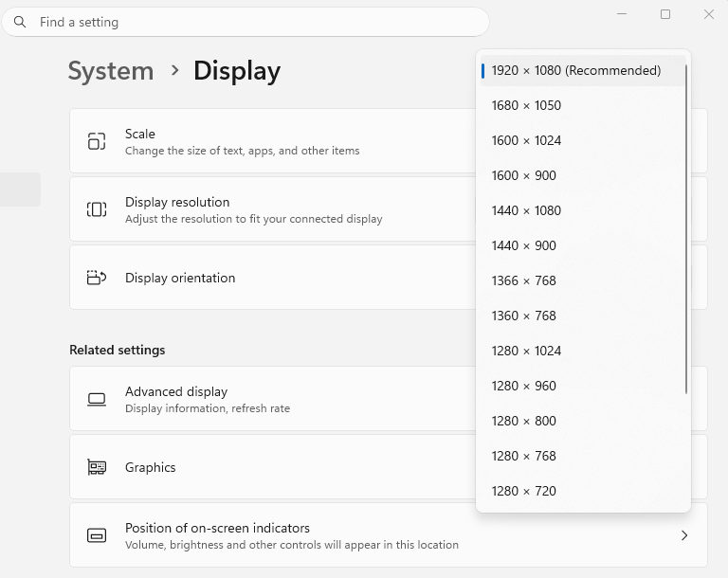Click the Related settings heading

point(117,350)
